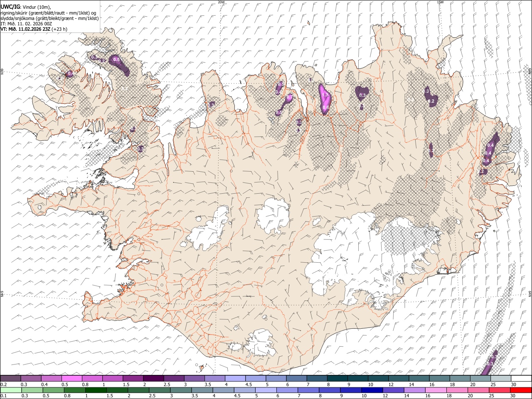Click the pink swatch labeled 18 in lower legend
The height and width of the screenshot is (399, 532).
(x=457, y=390)
